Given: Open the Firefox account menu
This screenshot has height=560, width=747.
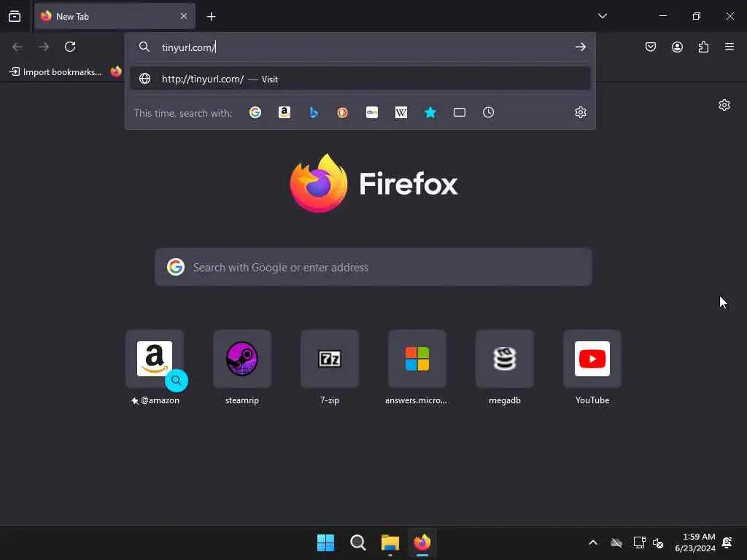Looking at the screenshot, I should coord(677,47).
